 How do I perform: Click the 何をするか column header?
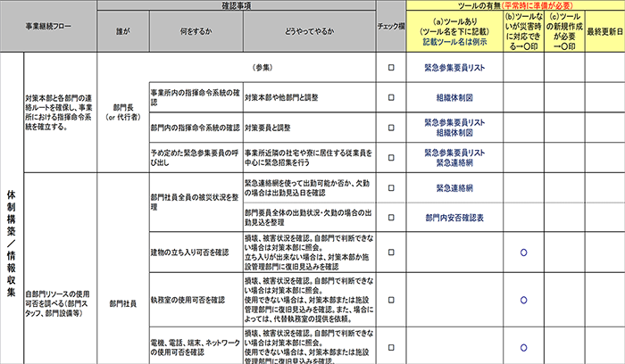pyautogui.click(x=196, y=31)
